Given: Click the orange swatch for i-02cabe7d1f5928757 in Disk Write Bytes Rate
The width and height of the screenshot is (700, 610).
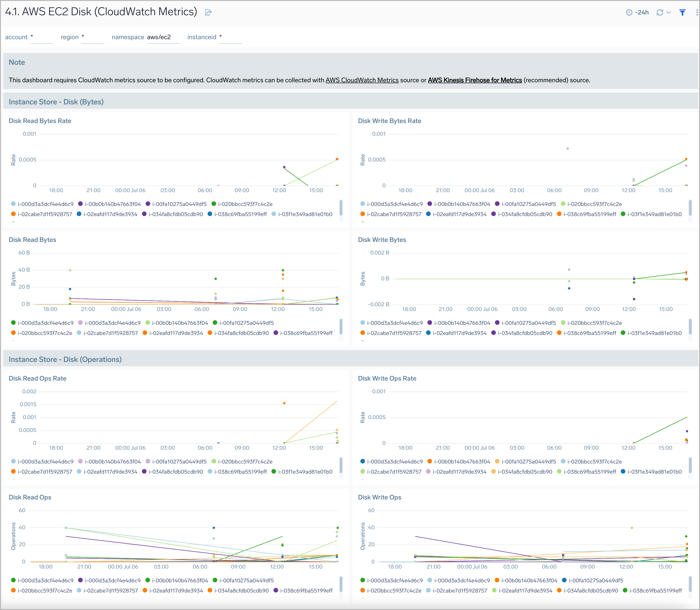Looking at the screenshot, I should (x=363, y=214).
